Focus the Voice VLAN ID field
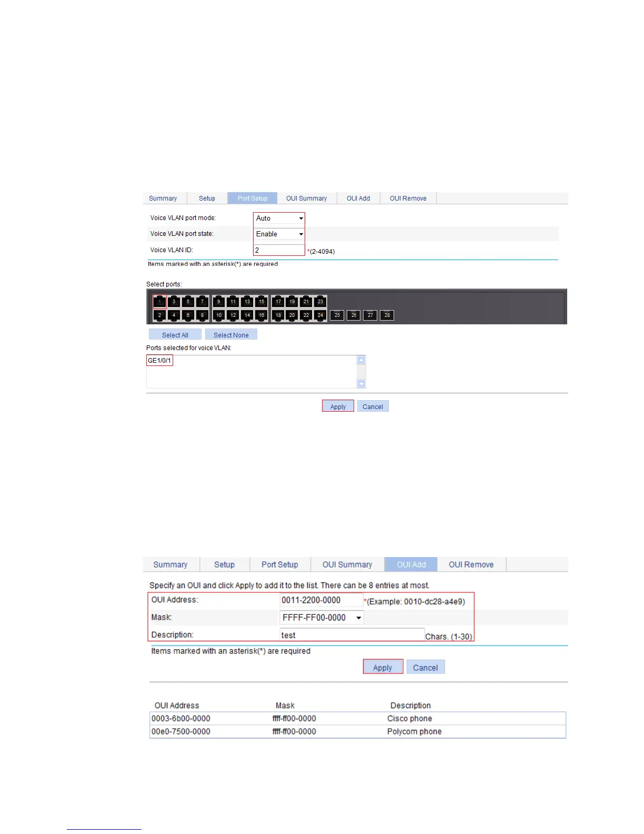644x834 pixels. click(279, 250)
